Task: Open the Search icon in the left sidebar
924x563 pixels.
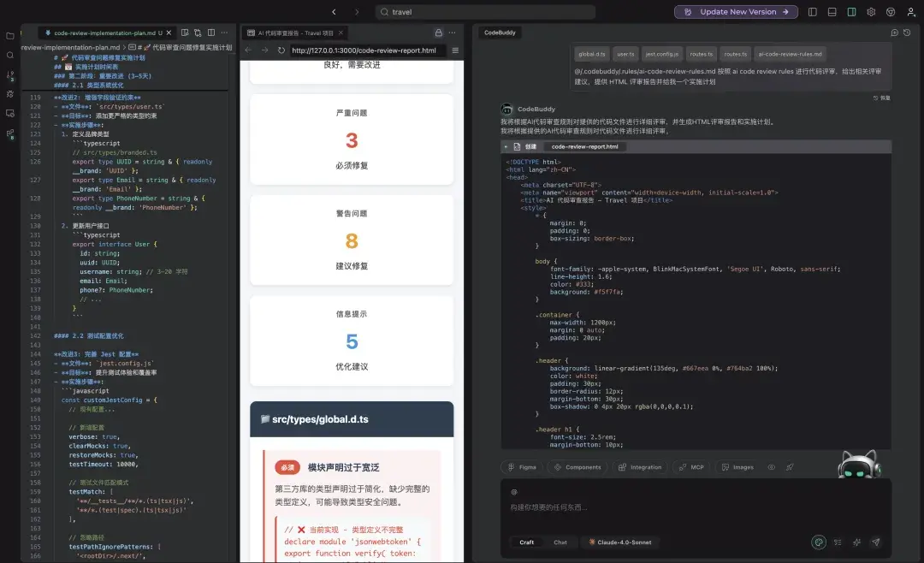Action: pos(10,55)
